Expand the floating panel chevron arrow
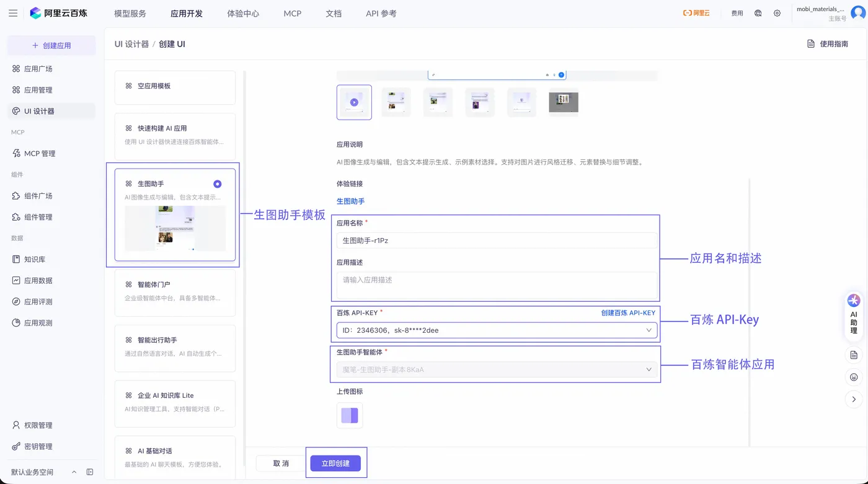Screen dimensions: 868x484 (x=854, y=399)
